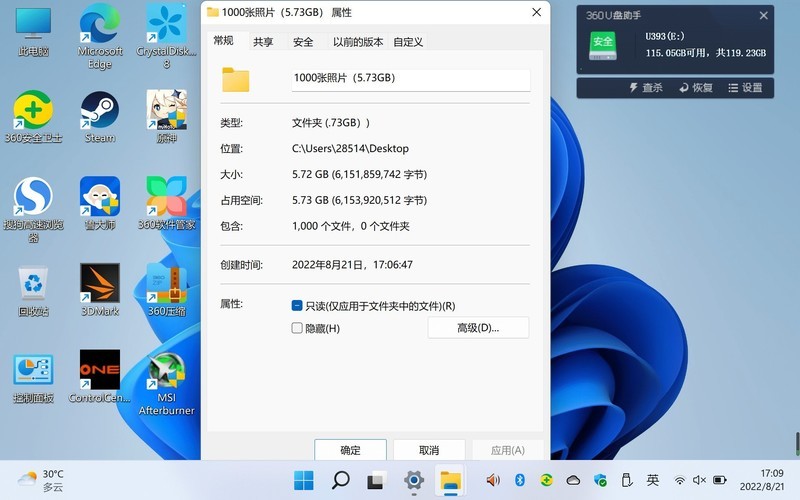Viewport: 800px width, 500px height.
Task: Click the red speaker tray icon
Action: point(493,480)
